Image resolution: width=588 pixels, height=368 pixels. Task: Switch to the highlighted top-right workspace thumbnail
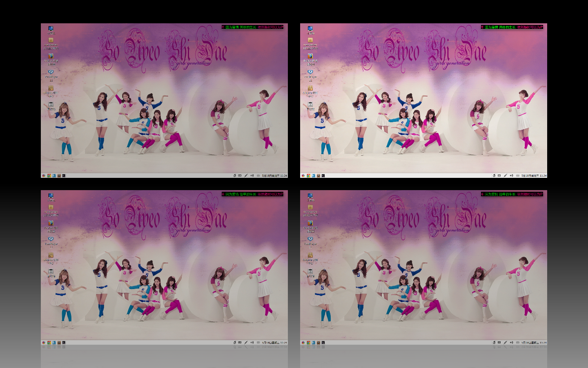(423, 101)
